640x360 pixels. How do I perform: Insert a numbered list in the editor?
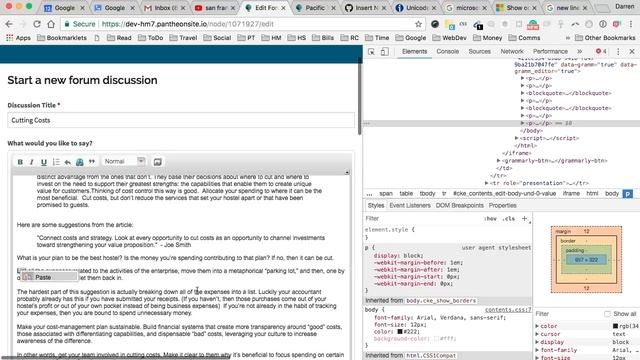56,162
